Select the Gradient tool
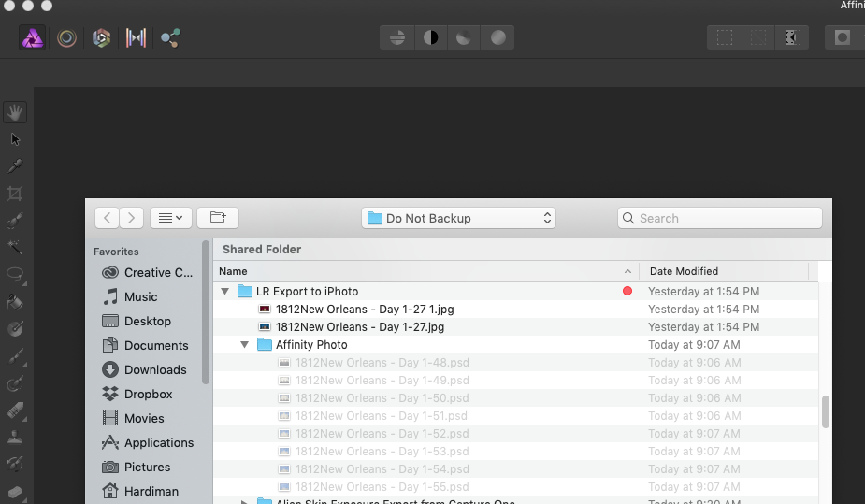The width and height of the screenshot is (865, 504). click(x=15, y=329)
